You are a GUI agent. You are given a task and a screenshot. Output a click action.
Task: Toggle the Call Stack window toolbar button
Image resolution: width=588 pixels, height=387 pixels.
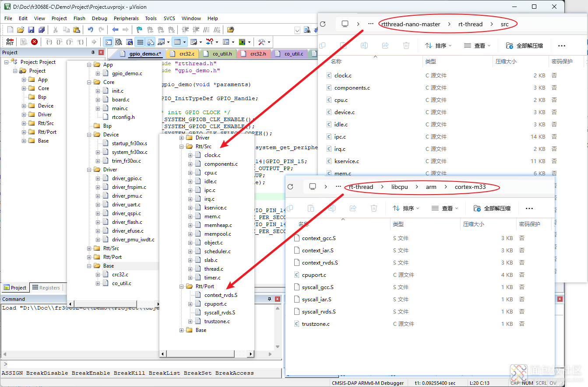151,42
